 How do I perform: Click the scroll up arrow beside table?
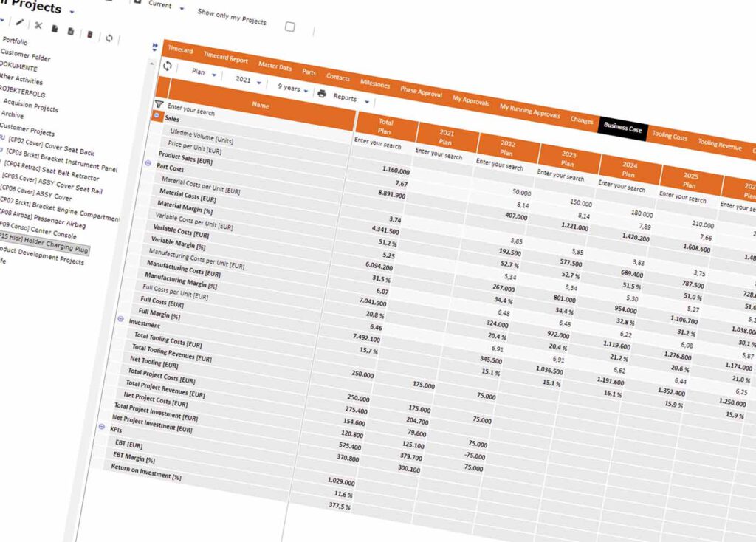(151, 64)
